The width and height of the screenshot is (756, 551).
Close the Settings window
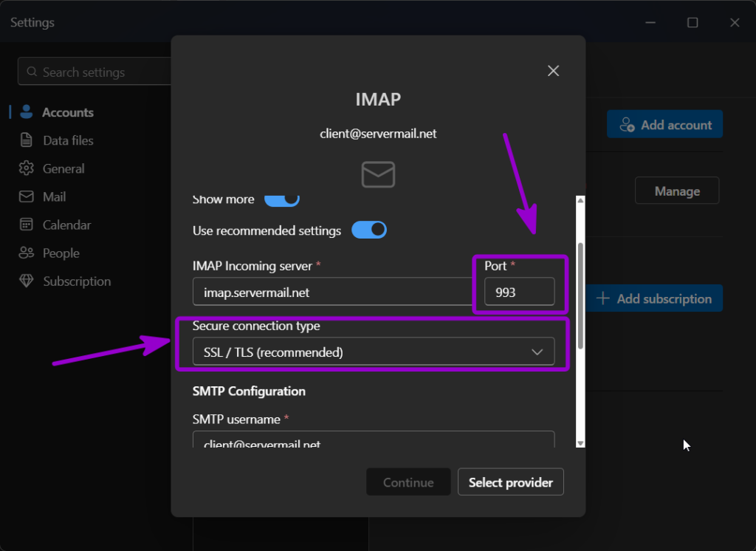(735, 22)
